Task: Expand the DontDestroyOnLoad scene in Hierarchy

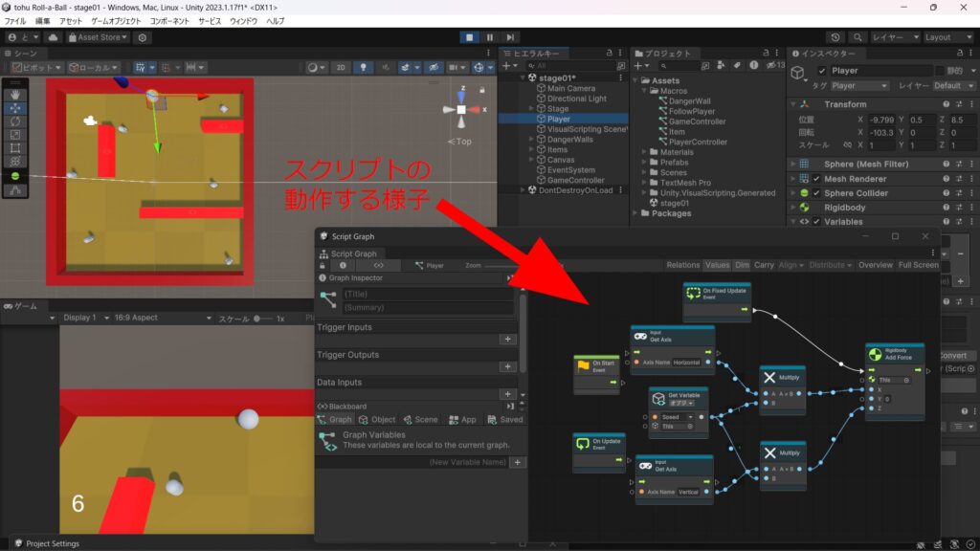Action: (x=523, y=190)
